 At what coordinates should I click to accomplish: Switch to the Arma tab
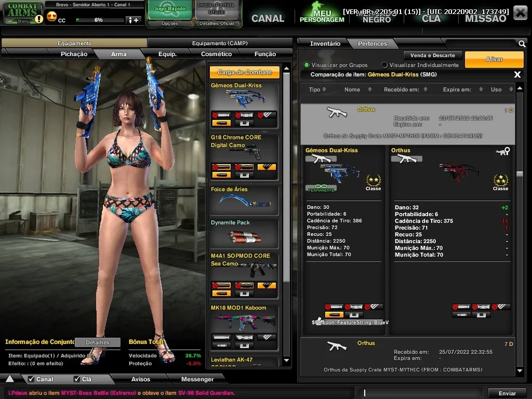pyautogui.click(x=119, y=54)
